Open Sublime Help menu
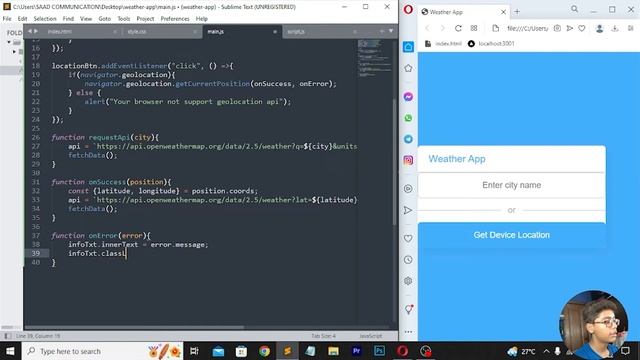This screenshot has height=360, width=640. click(202, 19)
